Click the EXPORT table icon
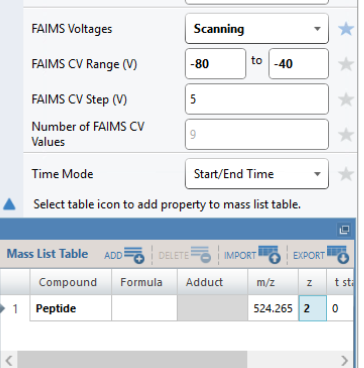 click(338, 255)
